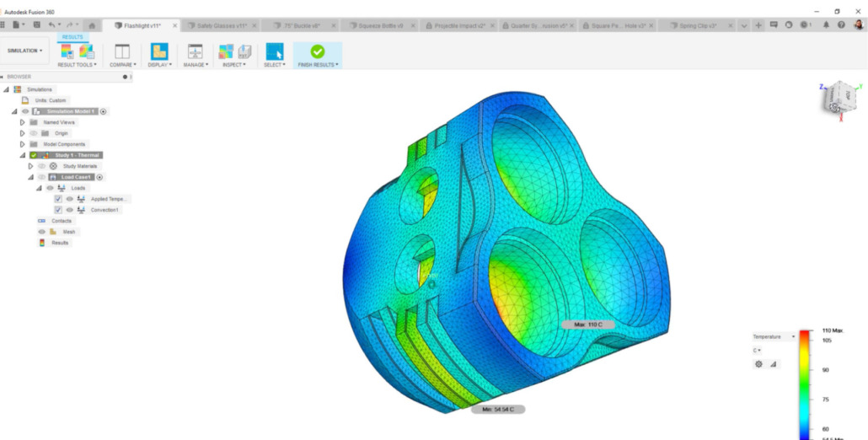Click the temperature color legend bar

tap(804, 384)
